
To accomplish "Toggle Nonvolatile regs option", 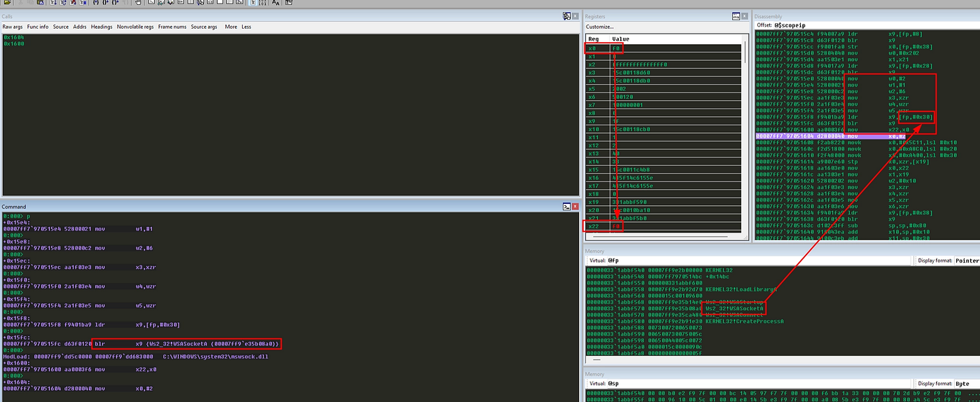I will (x=135, y=27).
